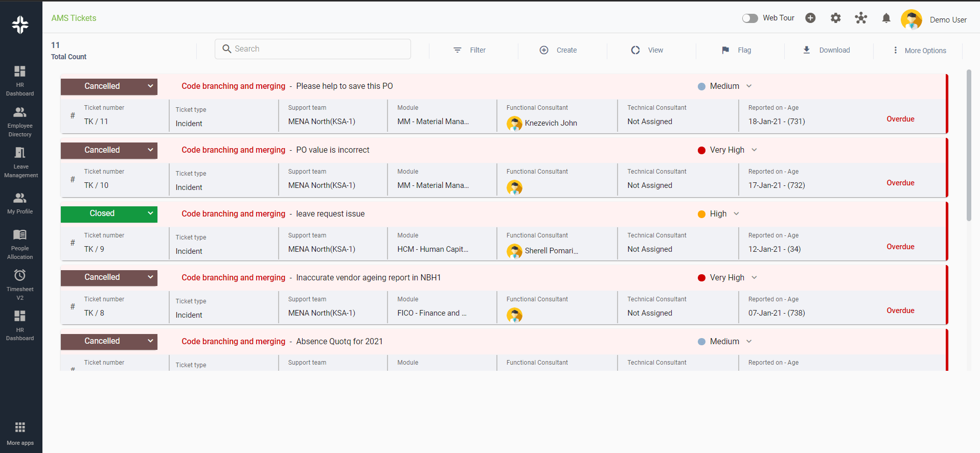Open the More Options menu
Image resolution: width=980 pixels, height=453 pixels.
click(x=919, y=50)
